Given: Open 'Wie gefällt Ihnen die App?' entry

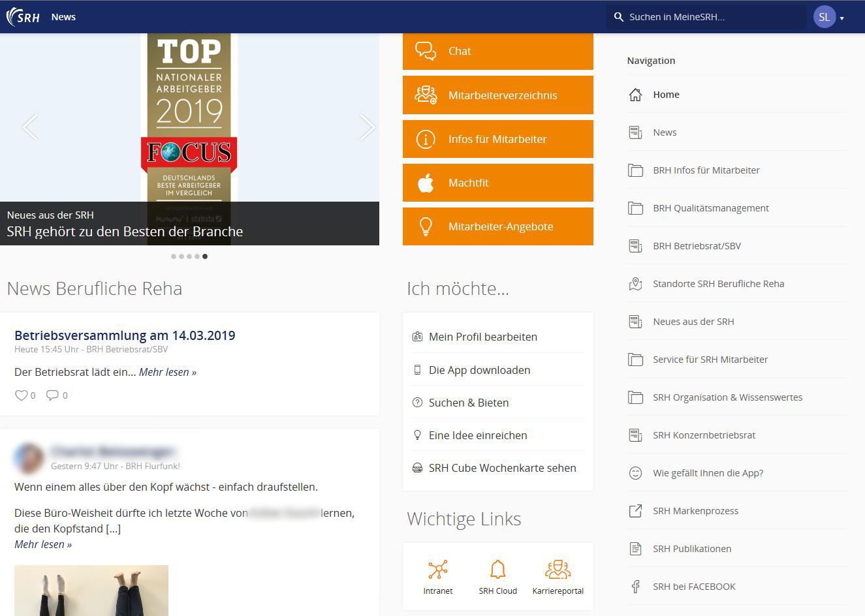Looking at the screenshot, I should (x=737, y=473).
